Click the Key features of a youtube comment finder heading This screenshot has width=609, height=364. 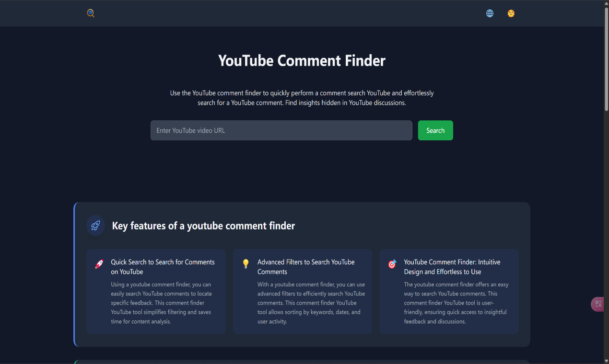(203, 226)
